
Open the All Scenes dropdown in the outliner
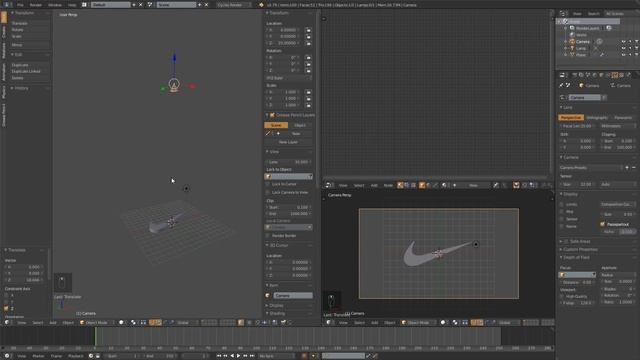[x=617, y=13]
